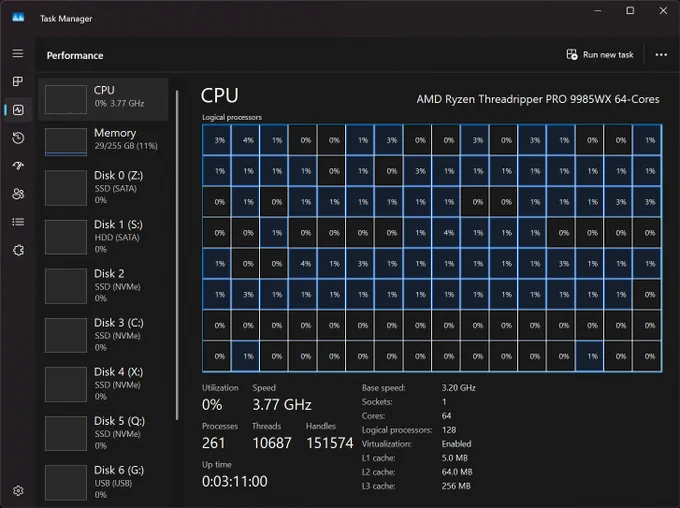The height and width of the screenshot is (508, 680).
Task: Select the CPU performance item
Action: (105, 97)
